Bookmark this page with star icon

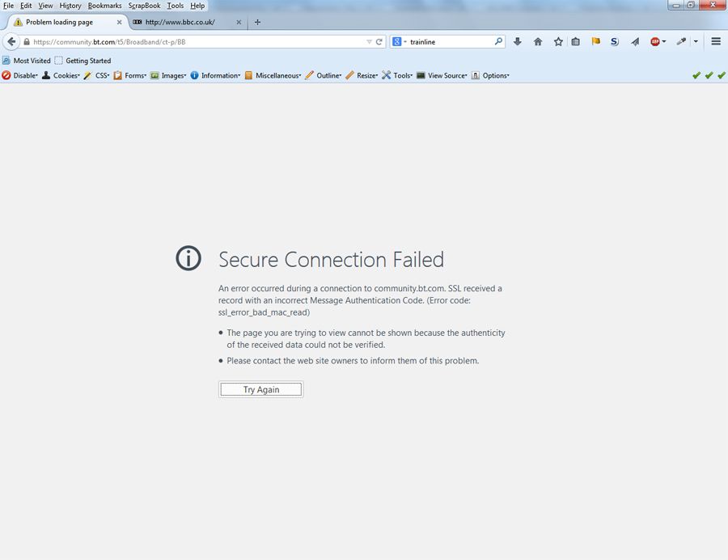(x=558, y=41)
